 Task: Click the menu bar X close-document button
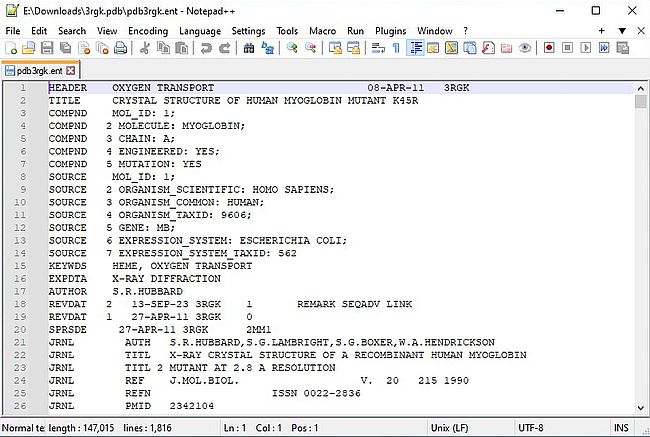coord(641,31)
